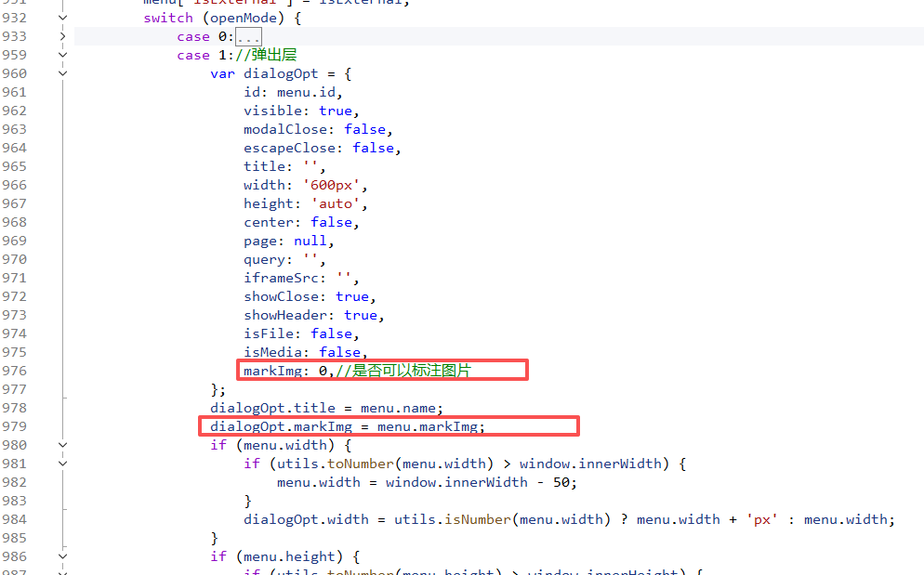Fold the nested if at line 981
Viewport: 924px width, 575px height.
click(62, 464)
